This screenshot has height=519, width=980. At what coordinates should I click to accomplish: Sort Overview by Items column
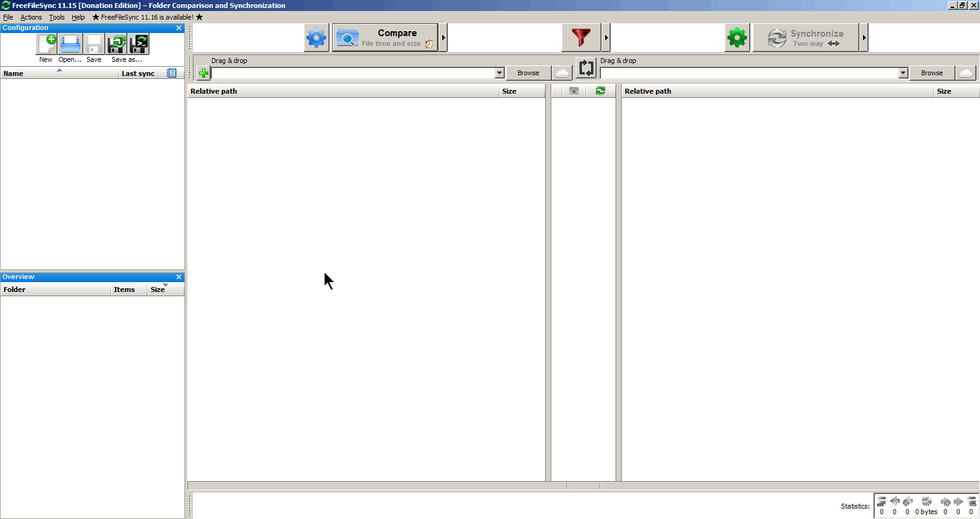click(x=129, y=289)
